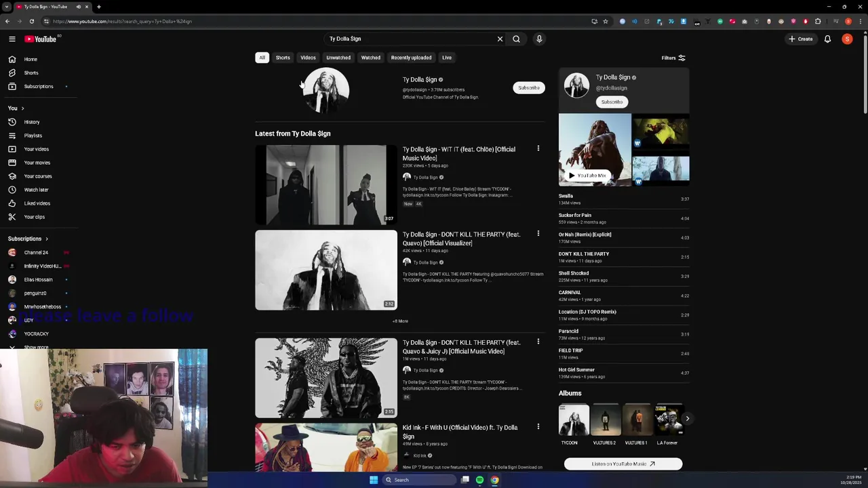Open the TYCOON album

pyautogui.click(x=574, y=424)
